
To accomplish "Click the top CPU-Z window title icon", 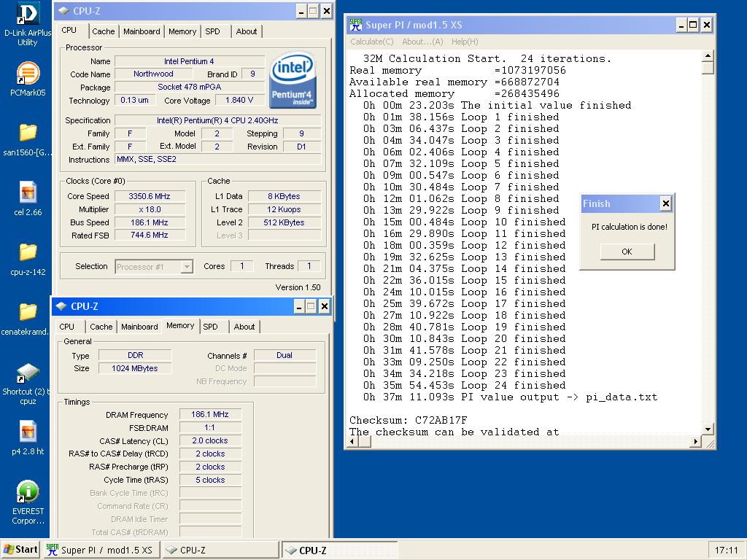I will [63, 11].
